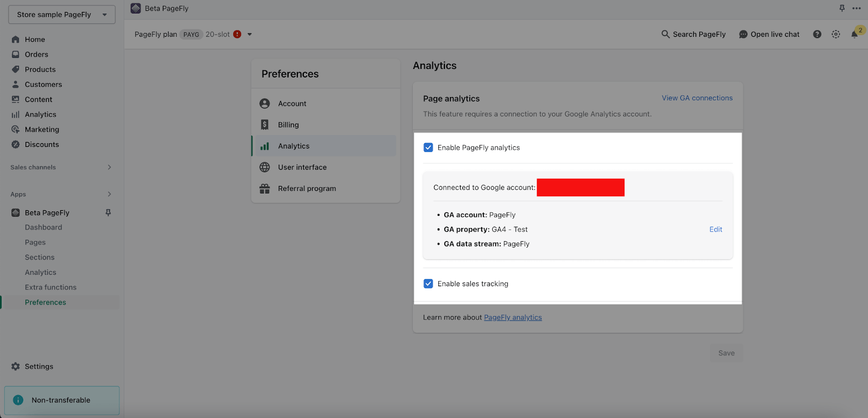Image resolution: width=868 pixels, height=418 pixels.
Task: Open the Store sample PageFly store switcher
Action: click(x=62, y=15)
